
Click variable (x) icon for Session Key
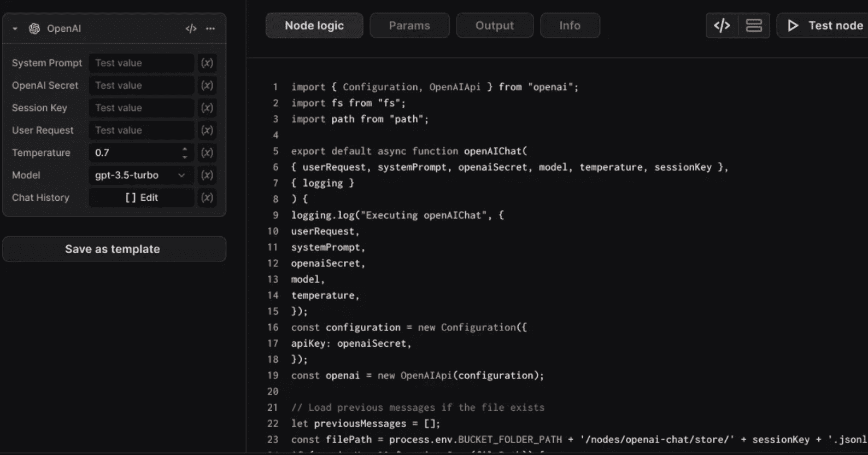pyautogui.click(x=207, y=108)
